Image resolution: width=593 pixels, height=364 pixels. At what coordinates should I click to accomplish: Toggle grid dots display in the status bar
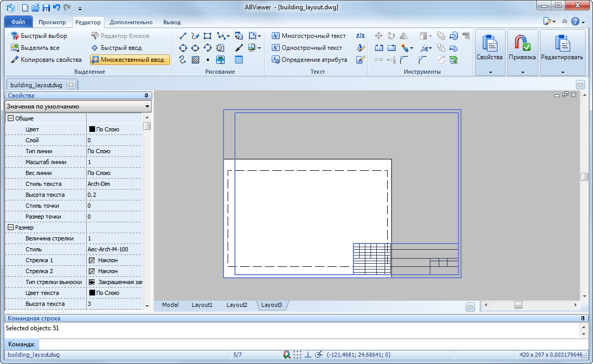click(x=297, y=355)
